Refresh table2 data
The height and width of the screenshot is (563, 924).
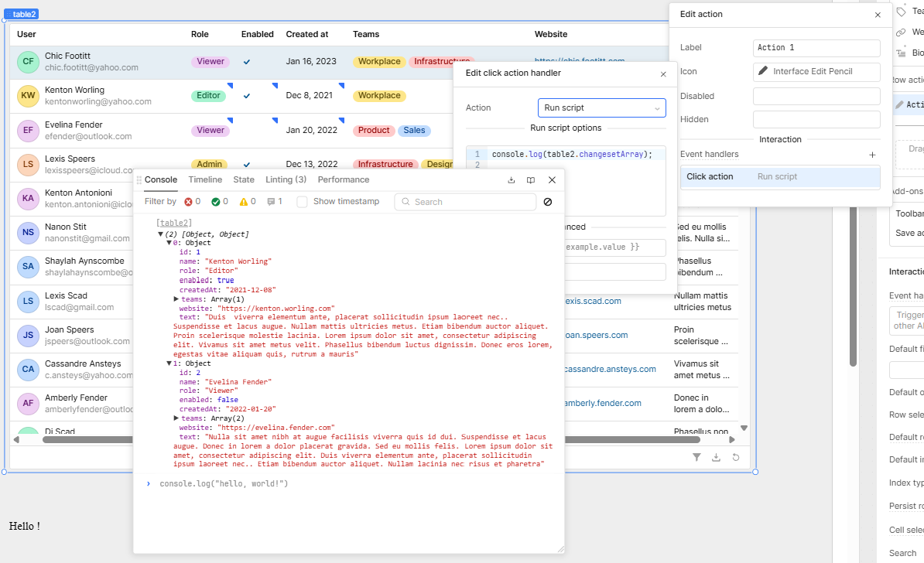tap(735, 457)
